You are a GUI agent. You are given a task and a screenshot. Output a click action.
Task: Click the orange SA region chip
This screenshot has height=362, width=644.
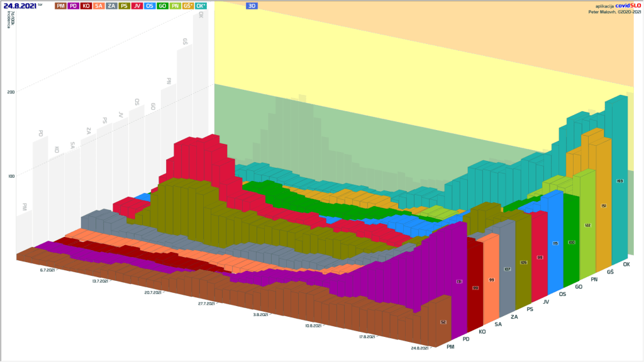99,5
